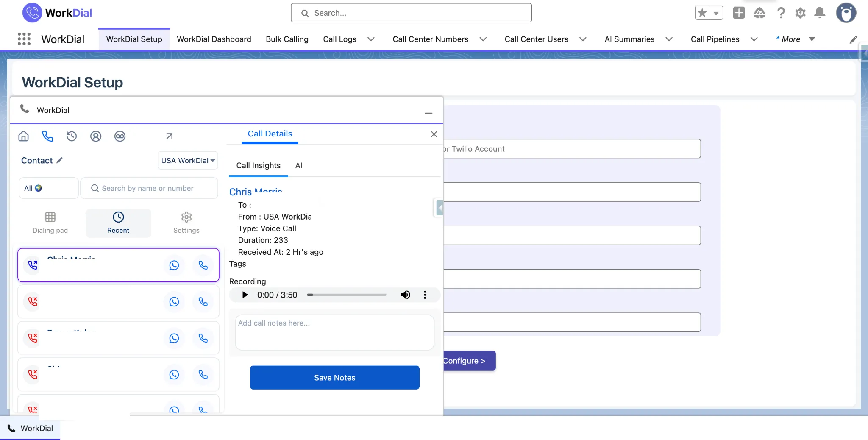The height and width of the screenshot is (440, 868).
Task: Call back Chris Morris entry
Action: click(x=203, y=265)
